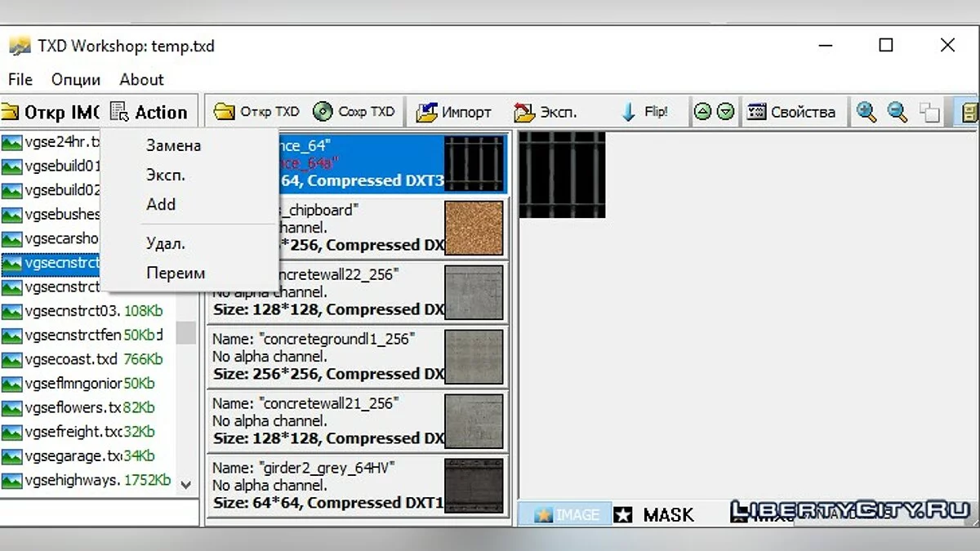Click the Open TXD folder icon
This screenshot has height=551, width=980.
(x=225, y=112)
